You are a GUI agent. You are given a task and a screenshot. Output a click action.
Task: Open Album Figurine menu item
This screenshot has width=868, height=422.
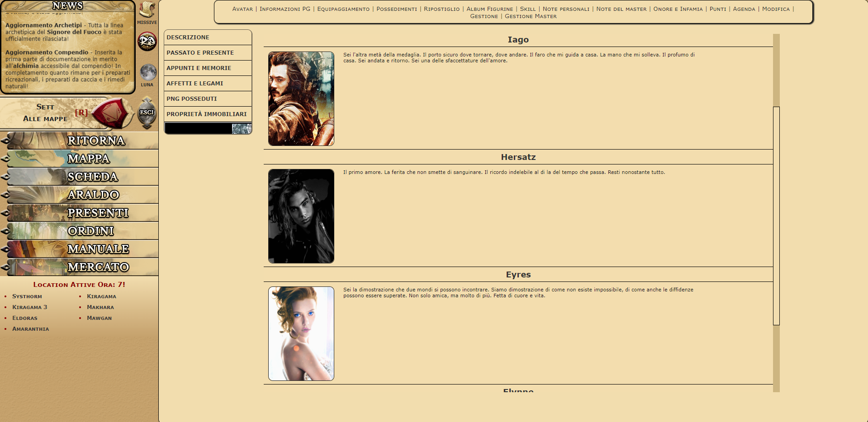(490, 9)
